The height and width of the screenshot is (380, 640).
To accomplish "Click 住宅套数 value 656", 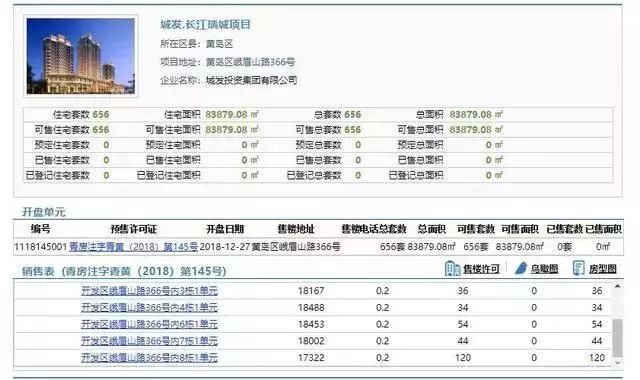I will click(x=101, y=115).
